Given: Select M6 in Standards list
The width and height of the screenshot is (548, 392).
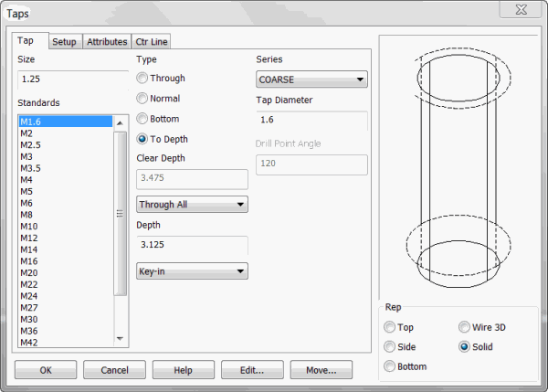Looking at the screenshot, I should (66, 203).
